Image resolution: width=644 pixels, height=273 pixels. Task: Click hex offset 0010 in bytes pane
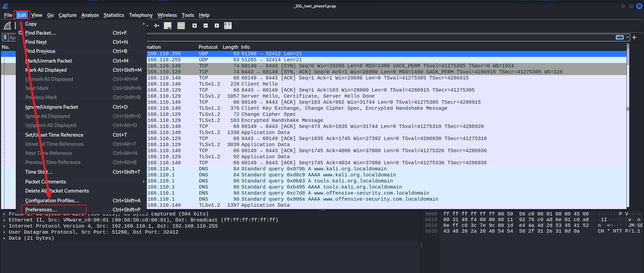(x=431, y=219)
